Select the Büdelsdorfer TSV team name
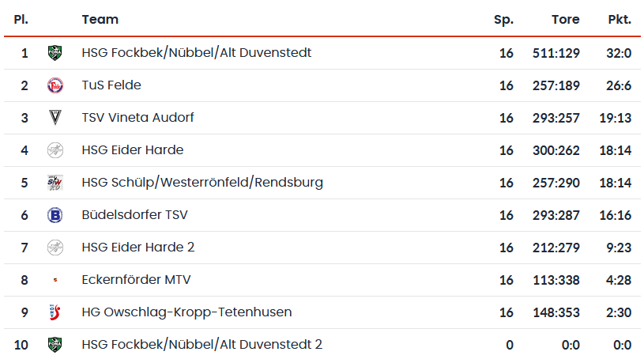 tap(134, 215)
